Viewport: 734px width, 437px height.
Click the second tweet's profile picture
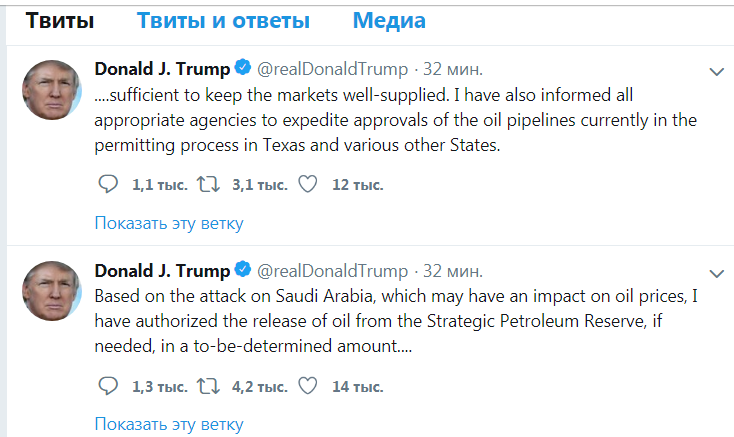52,291
